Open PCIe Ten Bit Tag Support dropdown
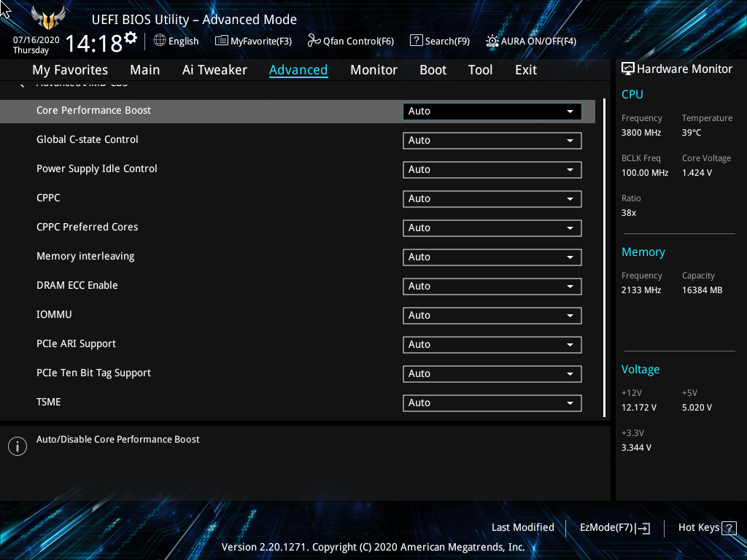Image resolution: width=747 pixels, height=560 pixels. (x=492, y=374)
